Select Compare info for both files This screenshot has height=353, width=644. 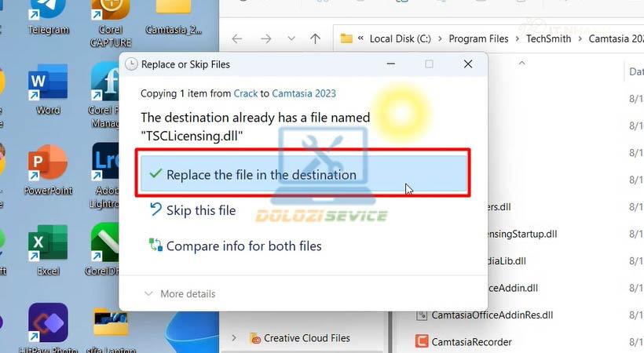243,246
